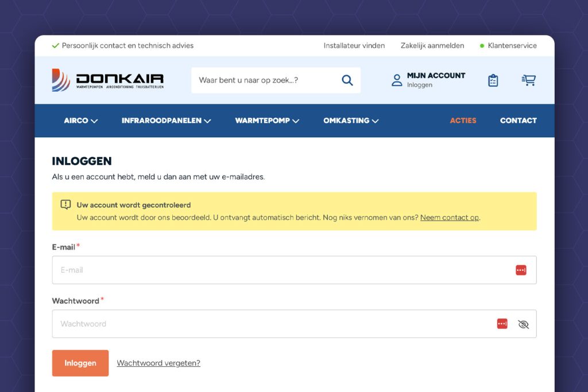Click the account user icon
Image resolution: width=588 pixels, height=392 pixels.
397,80
